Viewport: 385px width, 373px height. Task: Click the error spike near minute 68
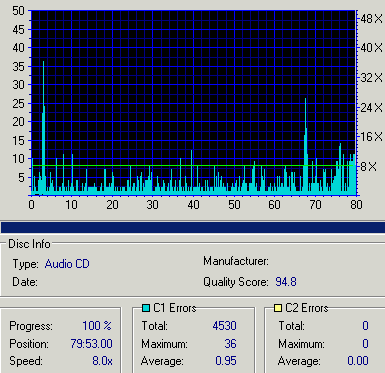[x=306, y=145]
